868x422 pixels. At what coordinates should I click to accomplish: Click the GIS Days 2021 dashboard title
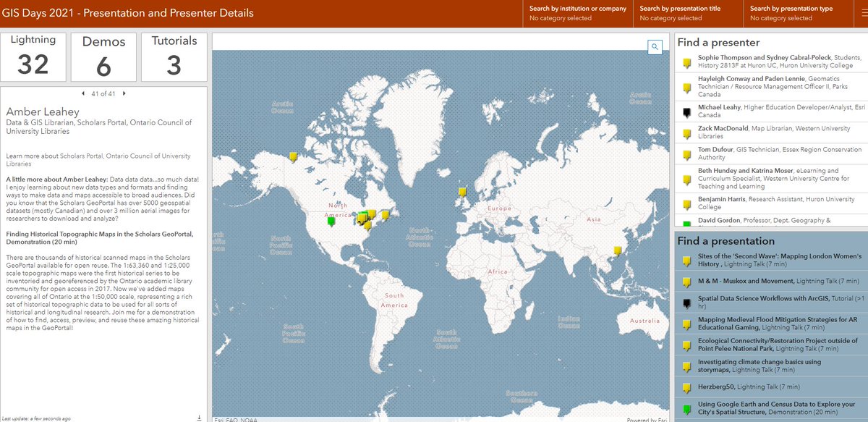[129, 13]
